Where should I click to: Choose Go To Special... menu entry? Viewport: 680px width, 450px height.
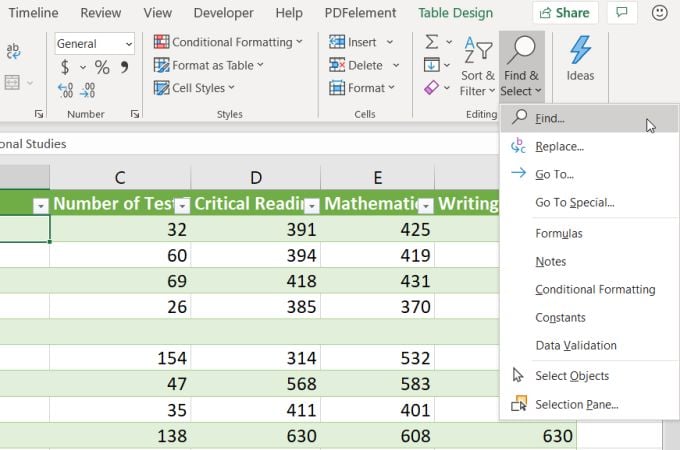pos(574,202)
